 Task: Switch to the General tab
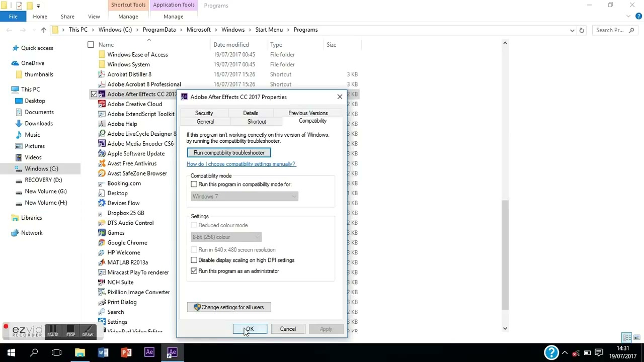tap(205, 122)
